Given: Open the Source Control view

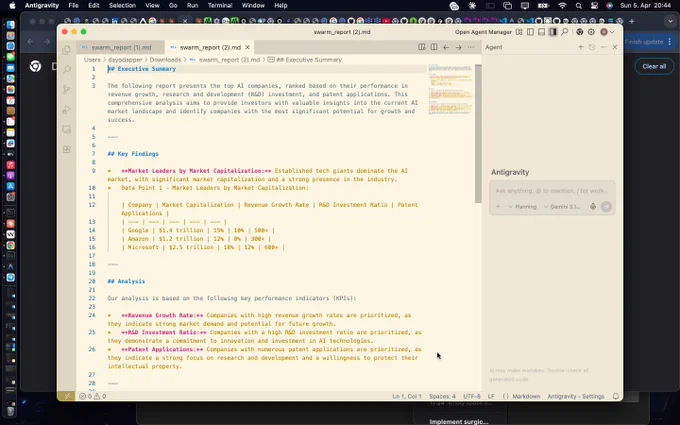Looking at the screenshot, I should (x=66, y=89).
